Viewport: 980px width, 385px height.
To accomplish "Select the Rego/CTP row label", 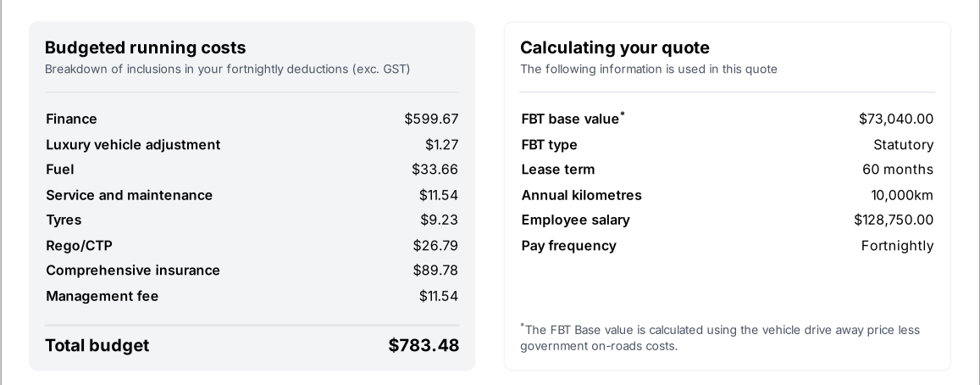I will tap(79, 245).
